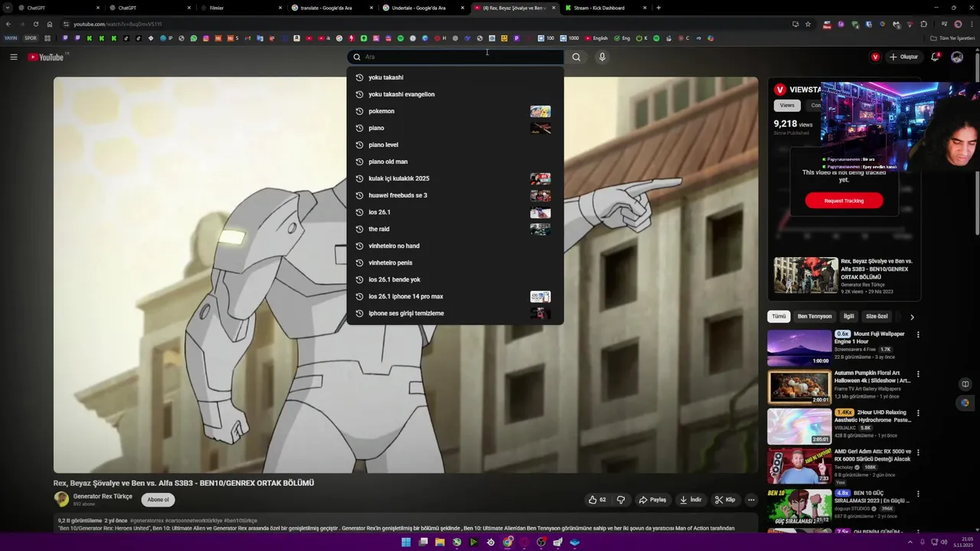Select the Ben Tennyson filter chip

click(x=814, y=316)
